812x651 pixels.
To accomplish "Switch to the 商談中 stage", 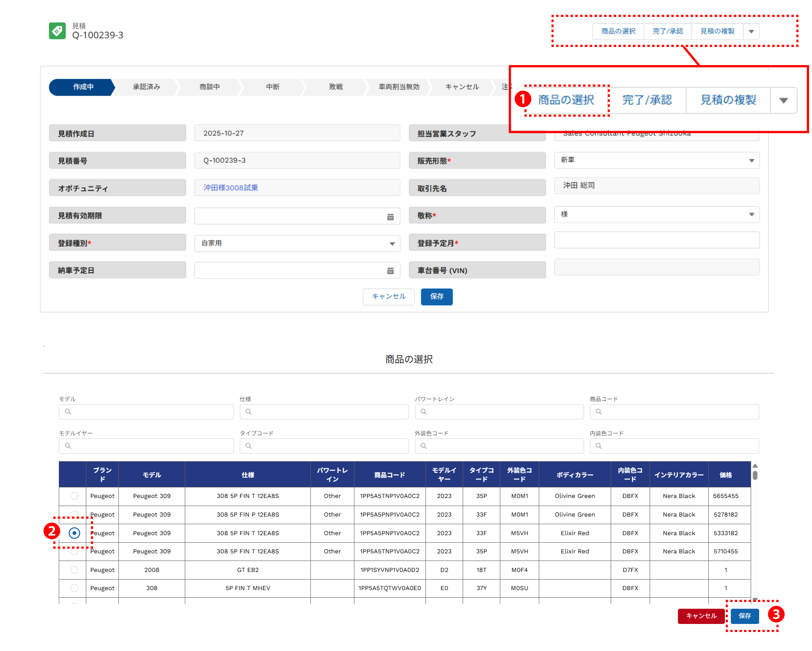I will click(209, 87).
